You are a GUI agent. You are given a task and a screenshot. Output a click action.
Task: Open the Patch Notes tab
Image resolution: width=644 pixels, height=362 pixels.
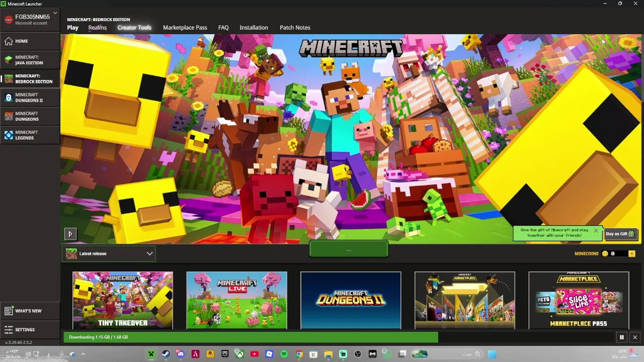coord(295,28)
